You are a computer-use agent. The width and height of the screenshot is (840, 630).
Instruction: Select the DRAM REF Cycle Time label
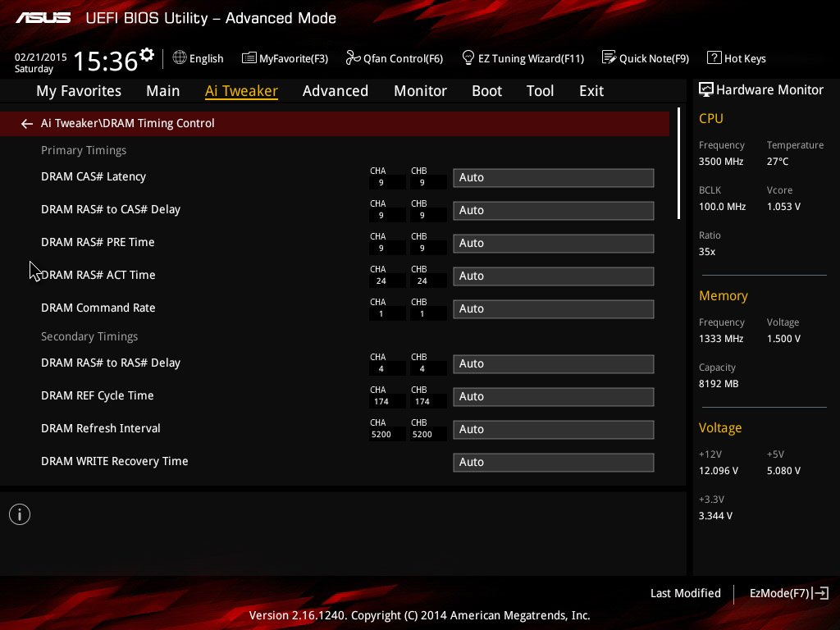click(x=97, y=395)
